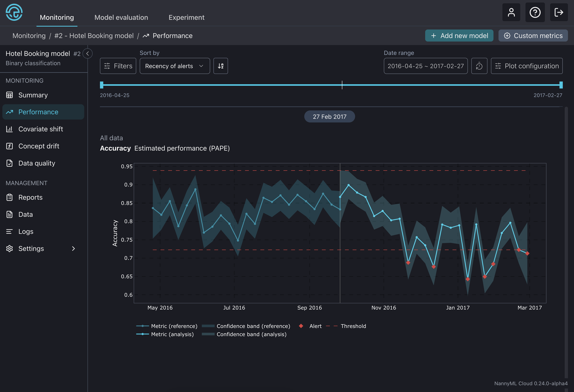Collapse the sidebar with chevron button
Image resolution: width=574 pixels, height=392 pixels.
(88, 54)
